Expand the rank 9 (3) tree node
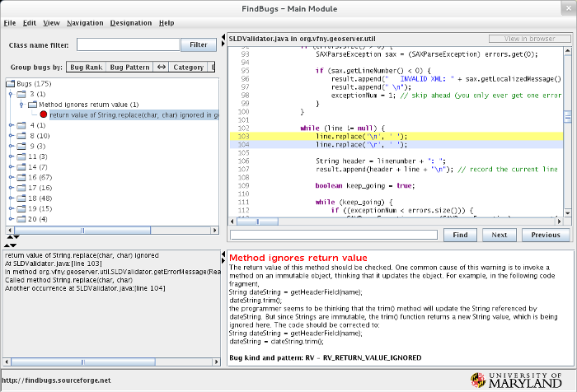This screenshot has height=392, width=577. coord(11,147)
